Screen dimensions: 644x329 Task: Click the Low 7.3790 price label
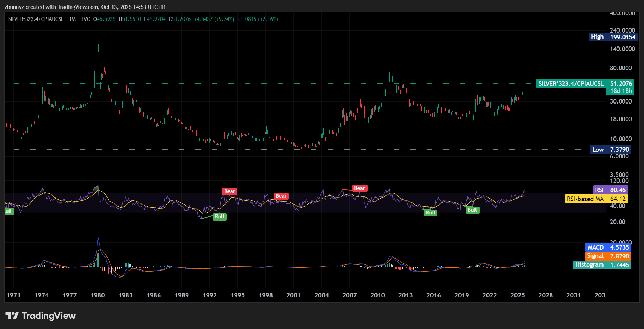[x=610, y=150]
